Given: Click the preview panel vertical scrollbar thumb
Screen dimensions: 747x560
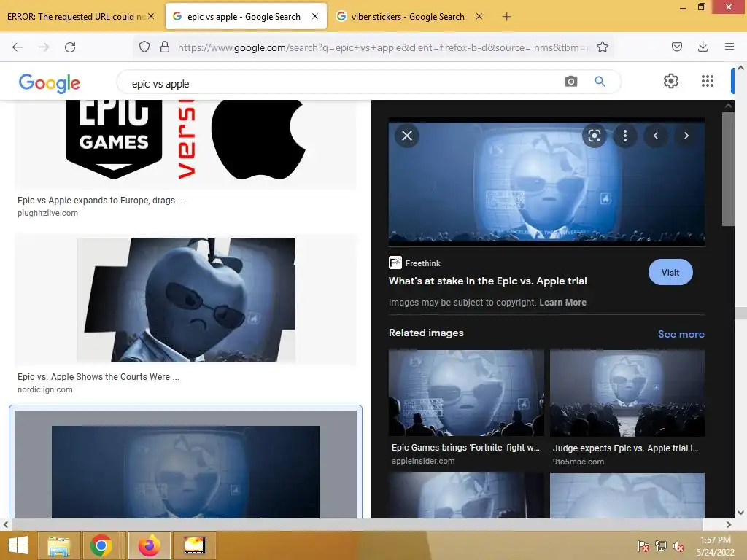Looking at the screenshot, I should 728,169.
